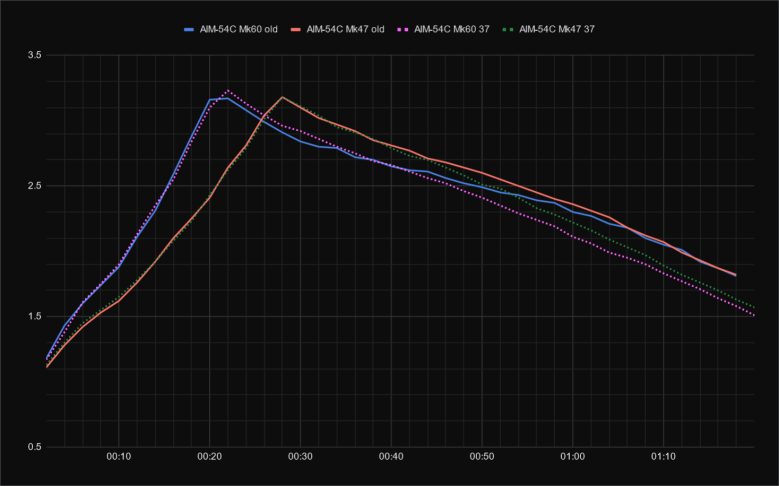Select the 00:10 x-axis tick label
The height and width of the screenshot is (486, 779).
[118, 457]
